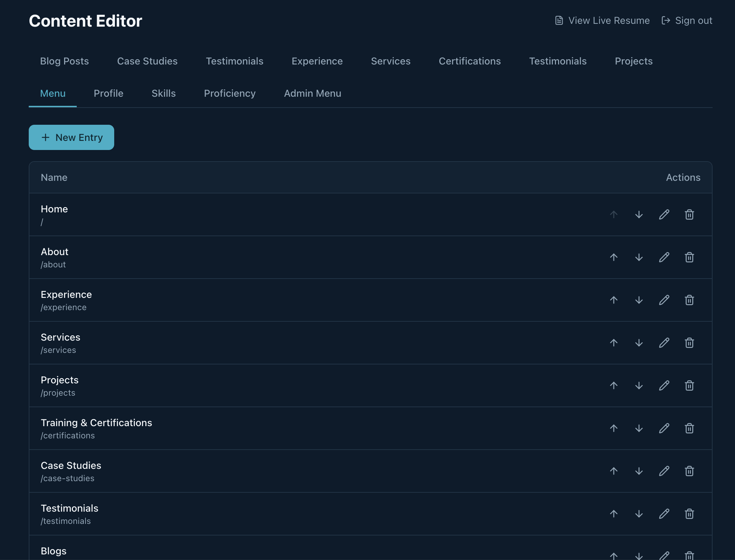Open View Live Resume link

coord(602,21)
